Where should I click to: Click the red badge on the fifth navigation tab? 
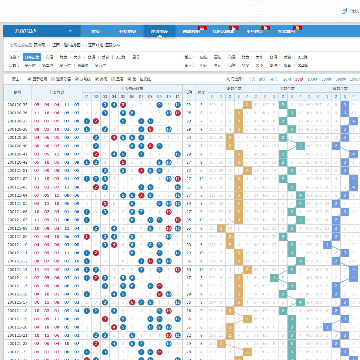click(x=235, y=28)
